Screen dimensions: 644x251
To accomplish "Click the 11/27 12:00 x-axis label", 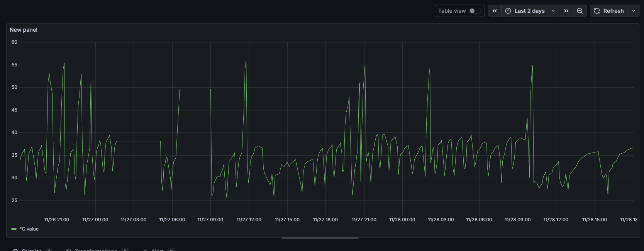I will [x=249, y=220].
